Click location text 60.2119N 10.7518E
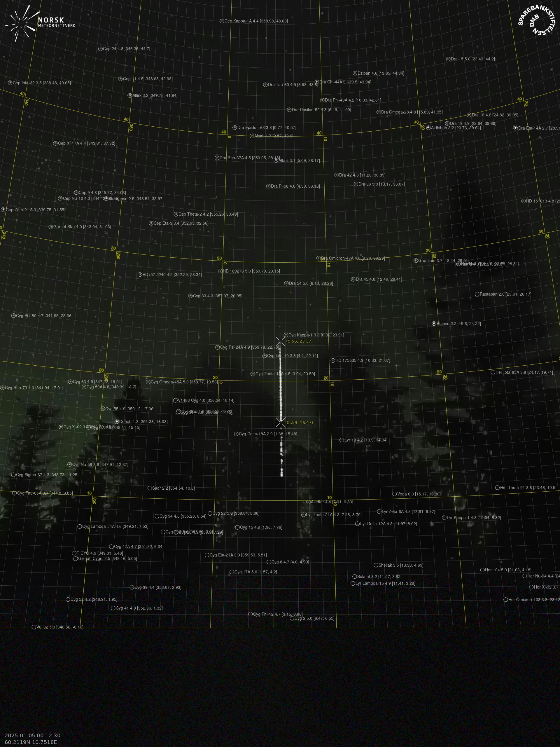 (31, 742)
